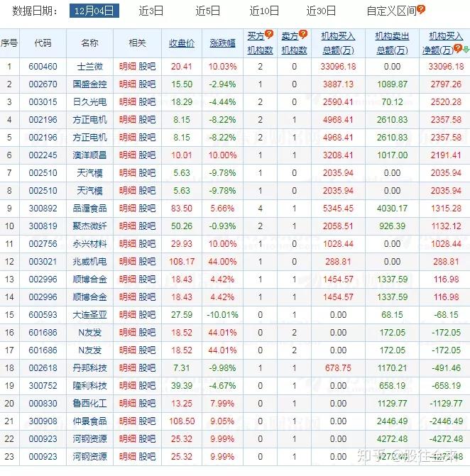
Task: Sort by 收盘价 column header
Action: [182, 43]
